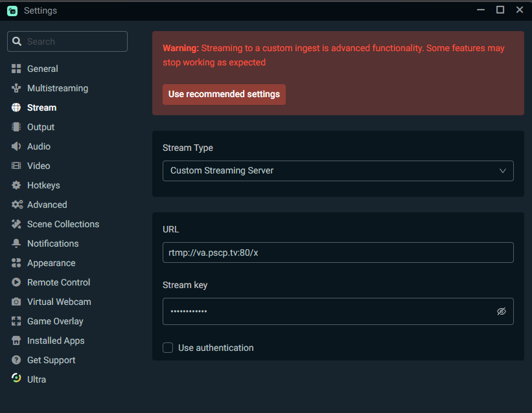Select the General settings icon
This screenshot has width=532, height=413.
(16, 69)
